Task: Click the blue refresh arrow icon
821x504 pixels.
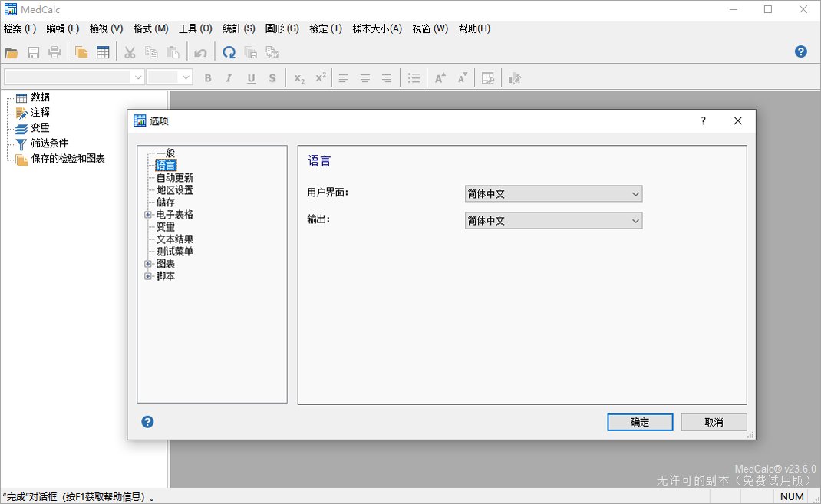Action: point(229,52)
